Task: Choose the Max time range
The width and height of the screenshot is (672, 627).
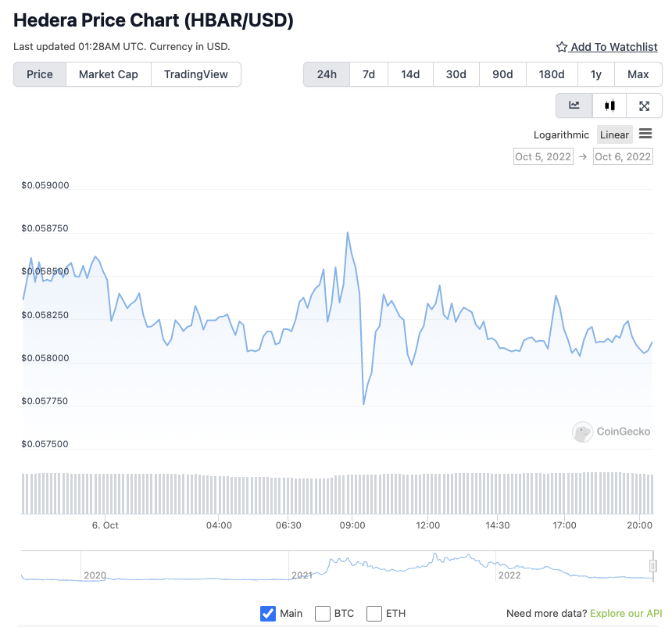Action: pyautogui.click(x=638, y=74)
